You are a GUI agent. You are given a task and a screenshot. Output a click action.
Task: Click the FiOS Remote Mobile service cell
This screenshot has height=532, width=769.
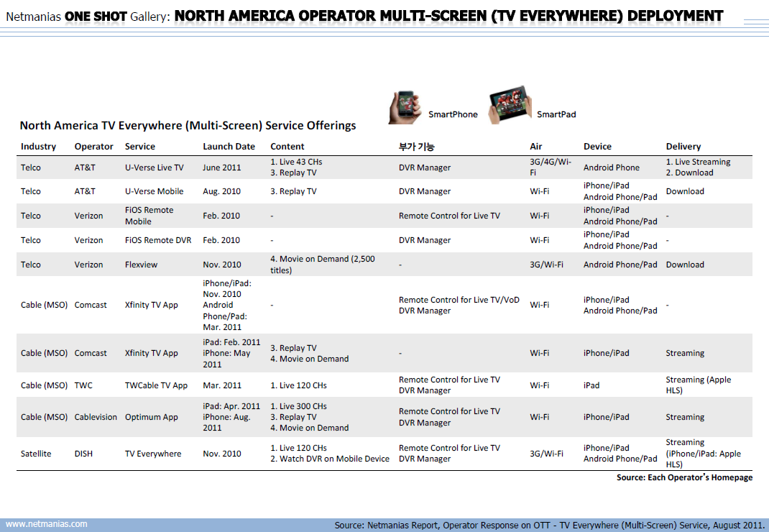pyautogui.click(x=149, y=216)
